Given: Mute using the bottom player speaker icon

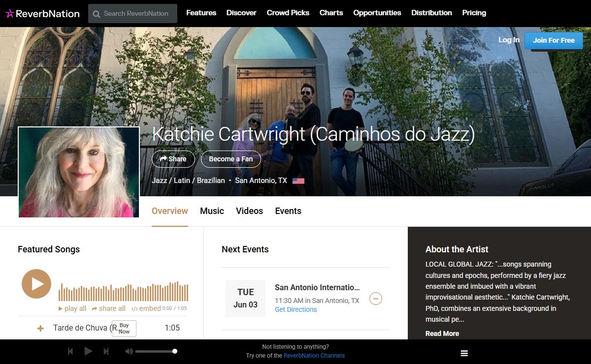Looking at the screenshot, I should click(x=129, y=351).
